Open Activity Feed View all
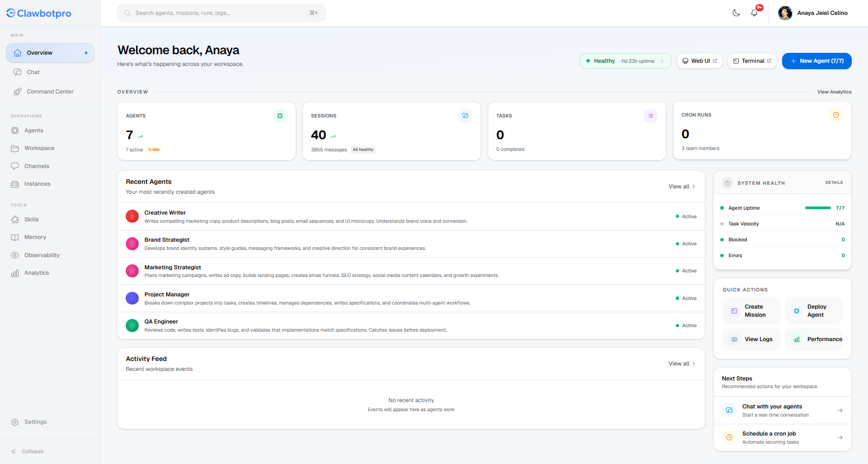 point(681,364)
